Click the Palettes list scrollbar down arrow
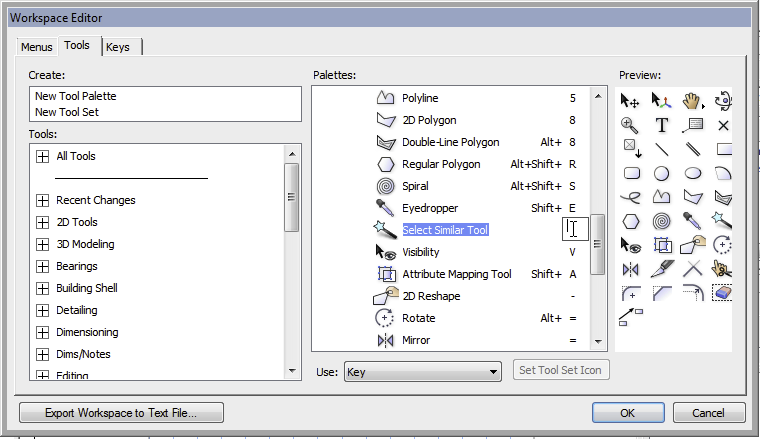The image size is (760, 439). coord(597,341)
